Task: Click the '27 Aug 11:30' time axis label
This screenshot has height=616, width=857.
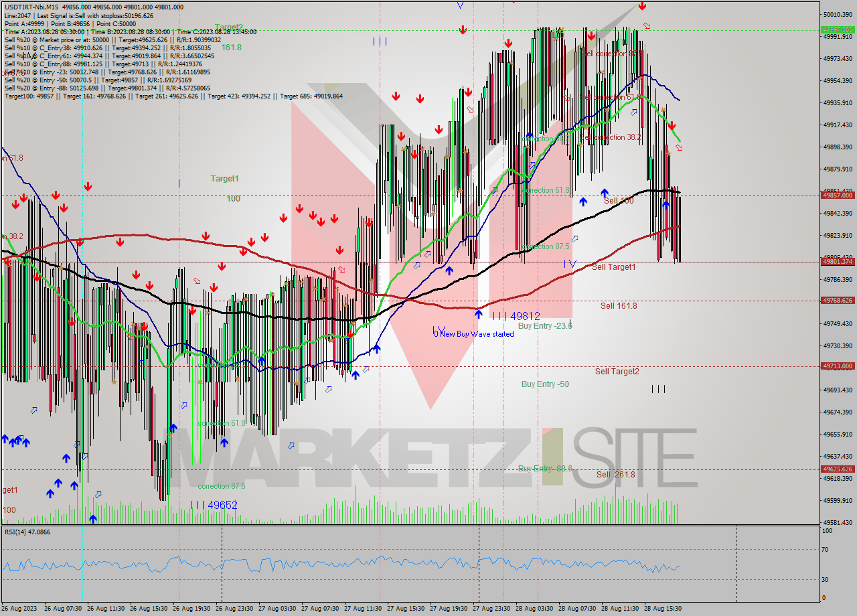Action: point(363,609)
